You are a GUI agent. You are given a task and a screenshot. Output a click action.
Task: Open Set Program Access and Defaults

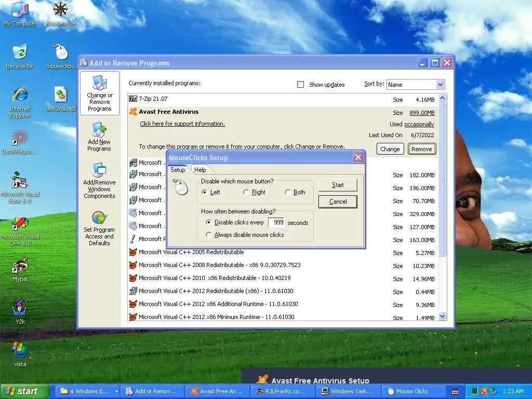click(99, 228)
